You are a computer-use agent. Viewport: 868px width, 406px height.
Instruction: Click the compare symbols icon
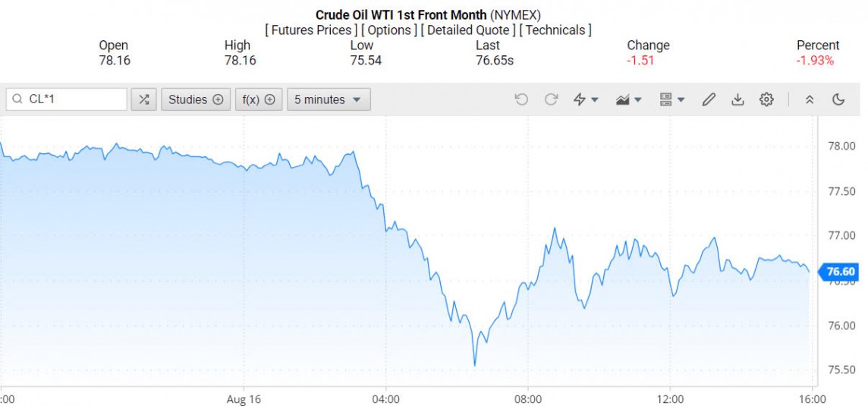click(143, 99)
